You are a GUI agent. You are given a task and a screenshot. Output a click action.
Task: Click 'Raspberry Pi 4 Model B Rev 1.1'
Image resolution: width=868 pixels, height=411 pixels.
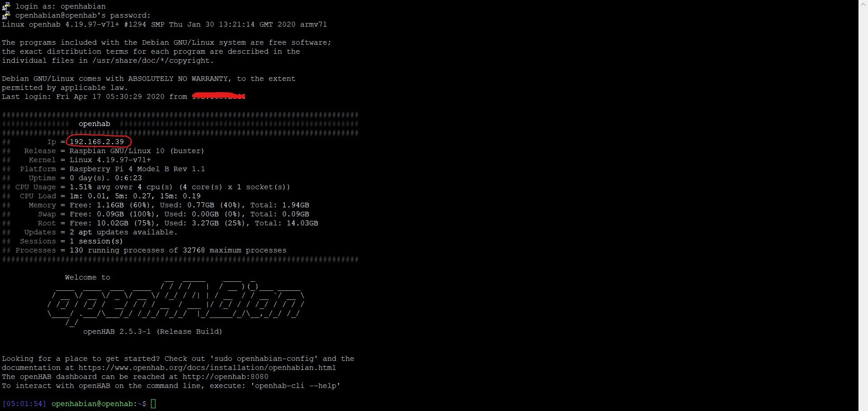pos(137,169)
